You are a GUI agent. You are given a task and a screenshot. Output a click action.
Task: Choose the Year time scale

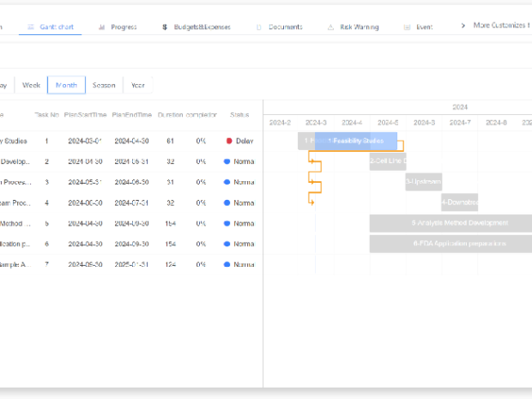click(138, 85)
